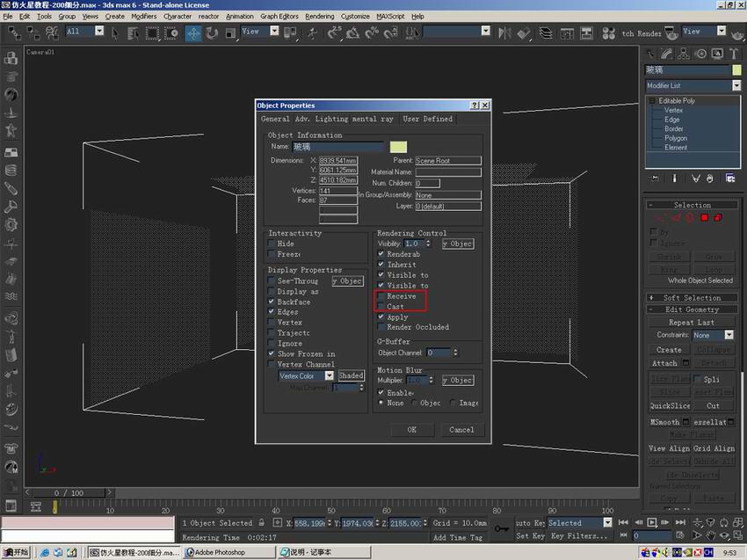
Task: Enable the Receive shadows checkbox
Action: click(x=381, y=297)
